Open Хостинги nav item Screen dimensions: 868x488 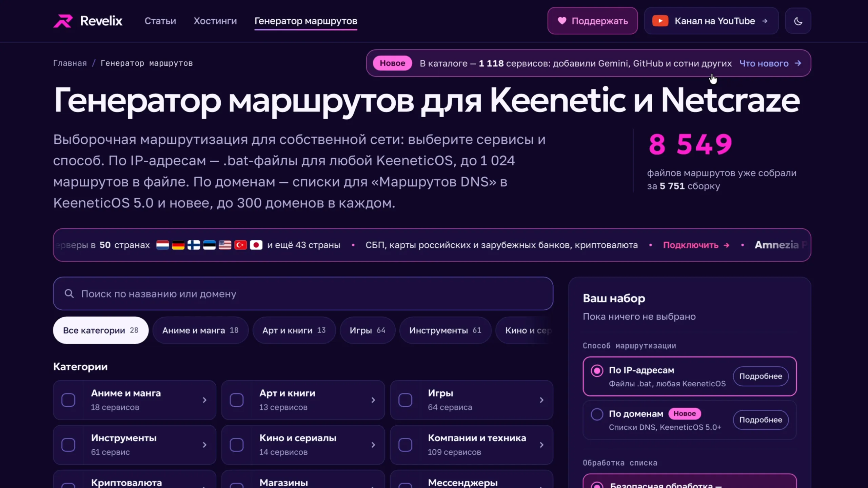(215, 21)
